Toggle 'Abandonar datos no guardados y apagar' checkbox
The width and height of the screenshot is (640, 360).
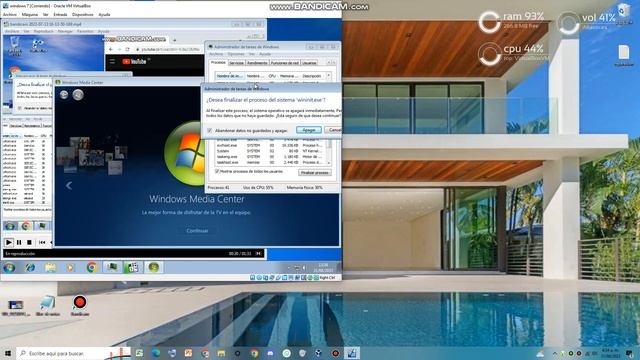click(210, 131)
